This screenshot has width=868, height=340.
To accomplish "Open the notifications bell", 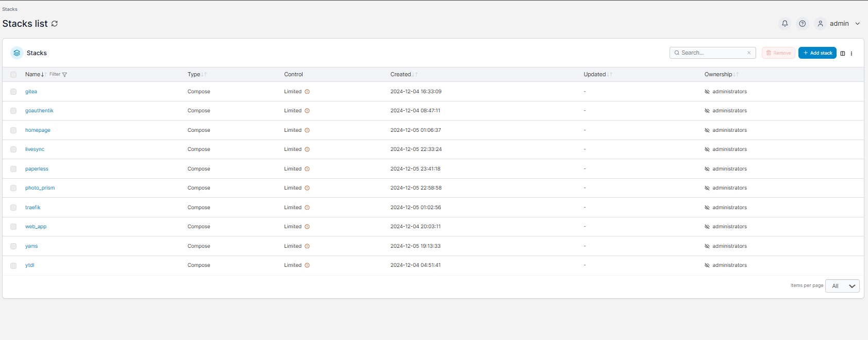I will pos(784,24).
